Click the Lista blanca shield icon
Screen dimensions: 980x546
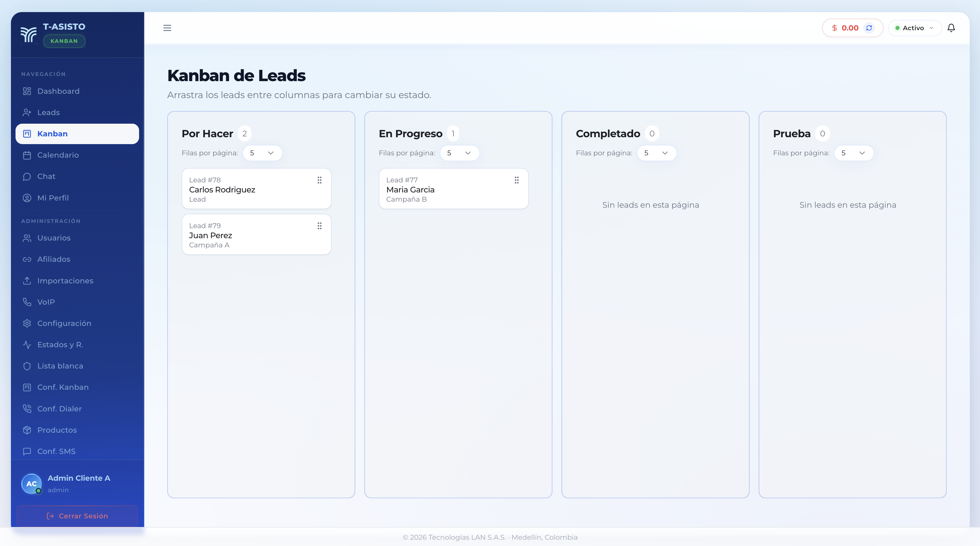click(27, 366)
